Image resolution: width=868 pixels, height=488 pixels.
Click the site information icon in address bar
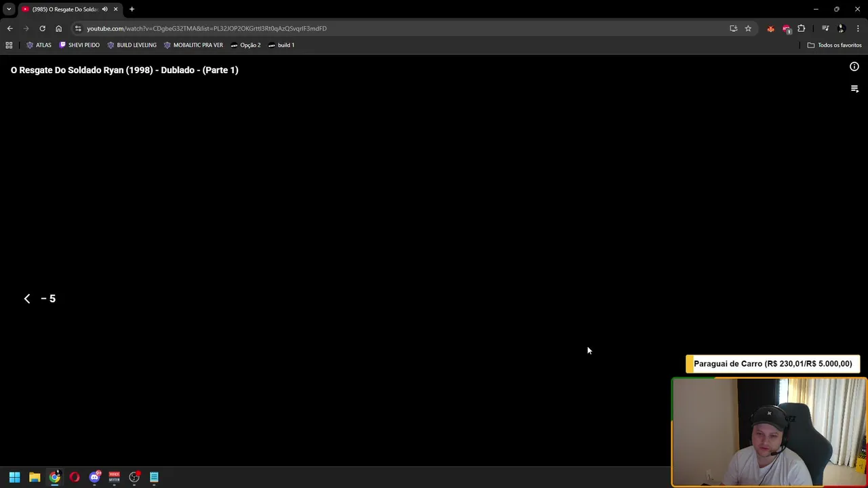coord(78,28)
